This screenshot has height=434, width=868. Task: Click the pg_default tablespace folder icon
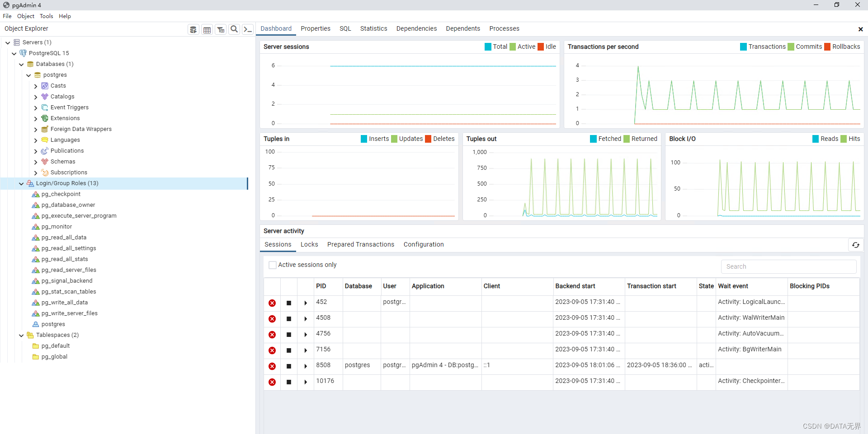pos(36,346)
